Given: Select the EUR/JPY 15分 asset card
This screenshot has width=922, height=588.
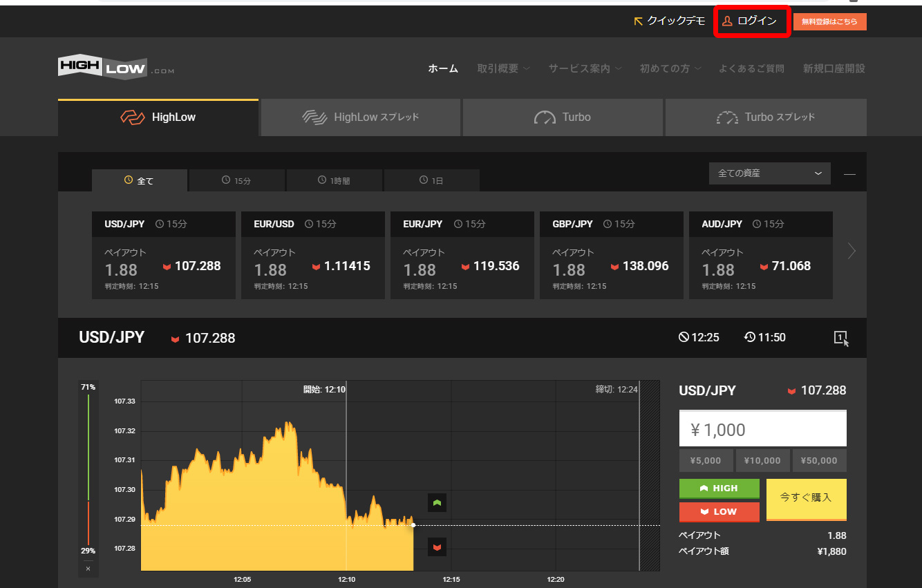Looking at the screenshot, I should click(462, 255).
